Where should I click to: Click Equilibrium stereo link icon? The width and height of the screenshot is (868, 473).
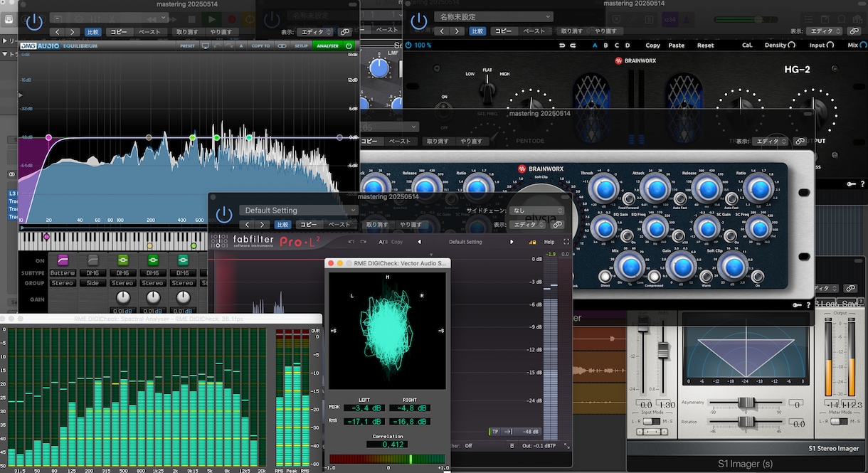click(x=282, y=46)
